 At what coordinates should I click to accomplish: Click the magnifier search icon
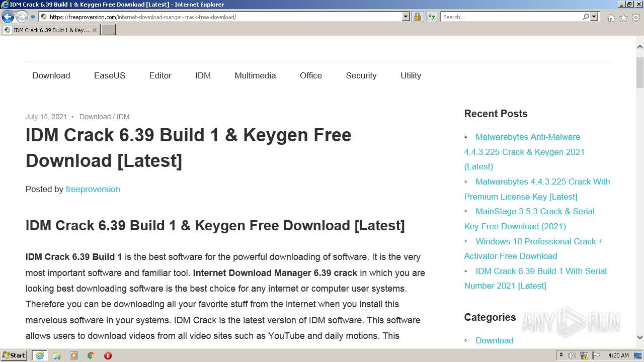pyautogui.click(x=586, y=17)
